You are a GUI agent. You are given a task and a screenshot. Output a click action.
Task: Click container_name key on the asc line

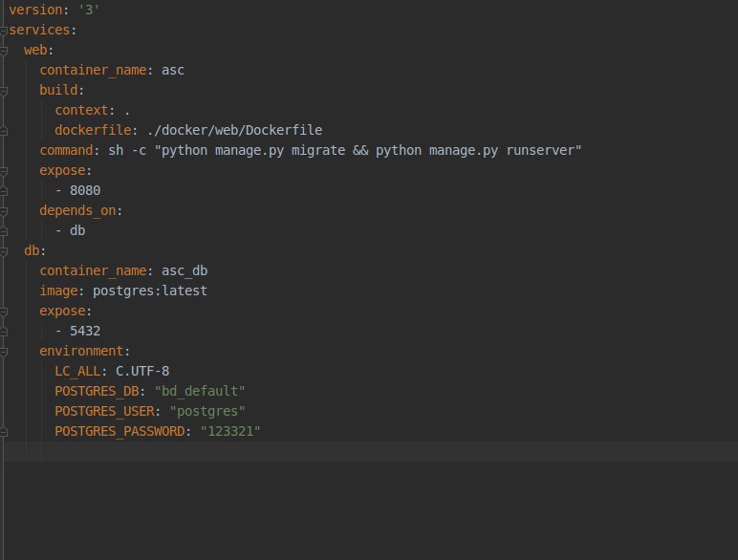[x=93, y=70]
